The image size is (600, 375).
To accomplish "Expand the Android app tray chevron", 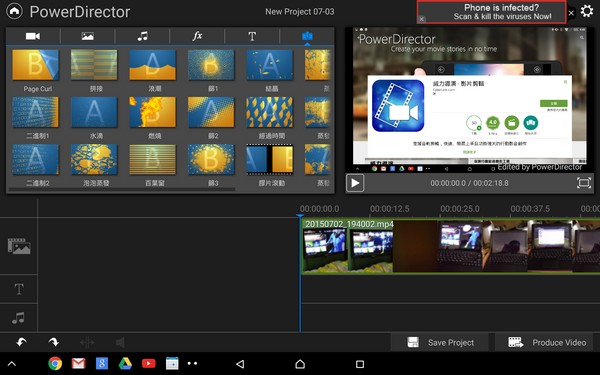I will (x=12, y=364).
